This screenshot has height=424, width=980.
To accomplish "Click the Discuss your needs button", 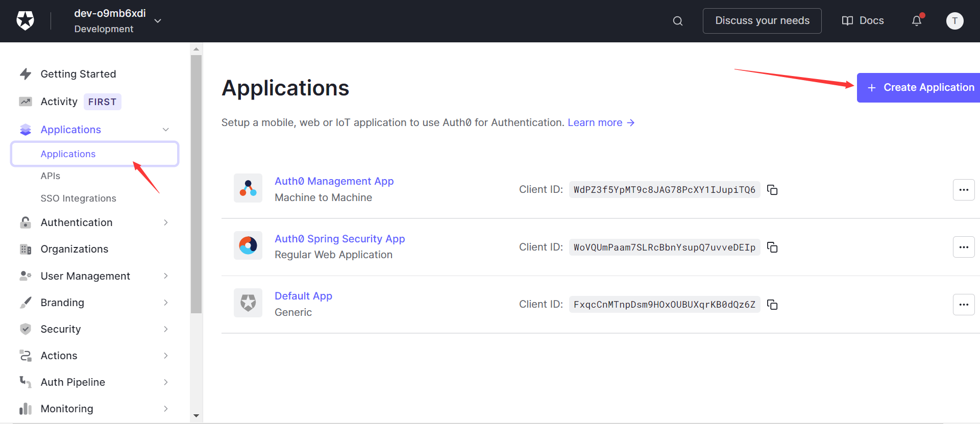I will pyautogui.click(x=762, y=21).
